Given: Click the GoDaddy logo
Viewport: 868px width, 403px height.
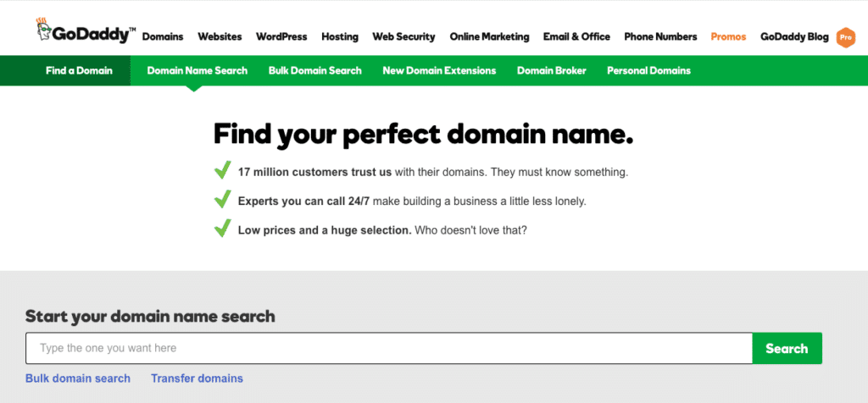Looking at the screenshot, I should (85, 31).
